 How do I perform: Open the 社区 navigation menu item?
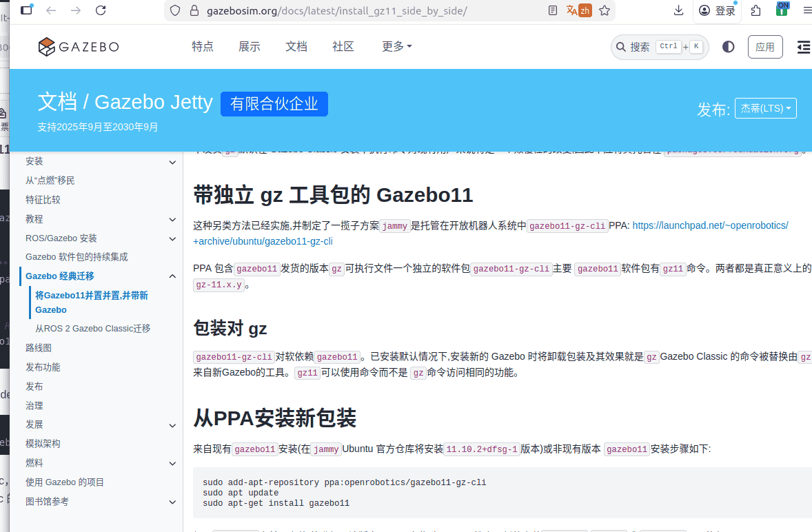(343, 46)
